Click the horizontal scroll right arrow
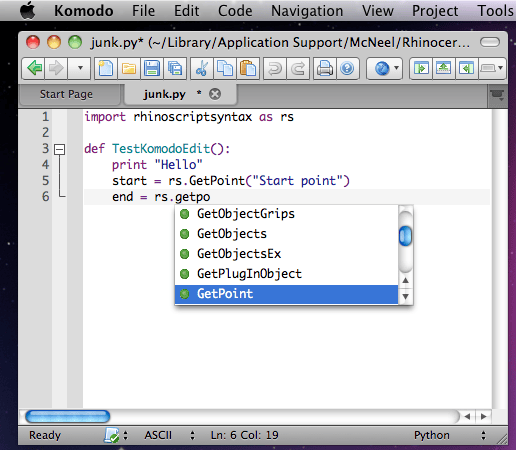The width and height of the screenshot is (516, 450). pos(483,416)
